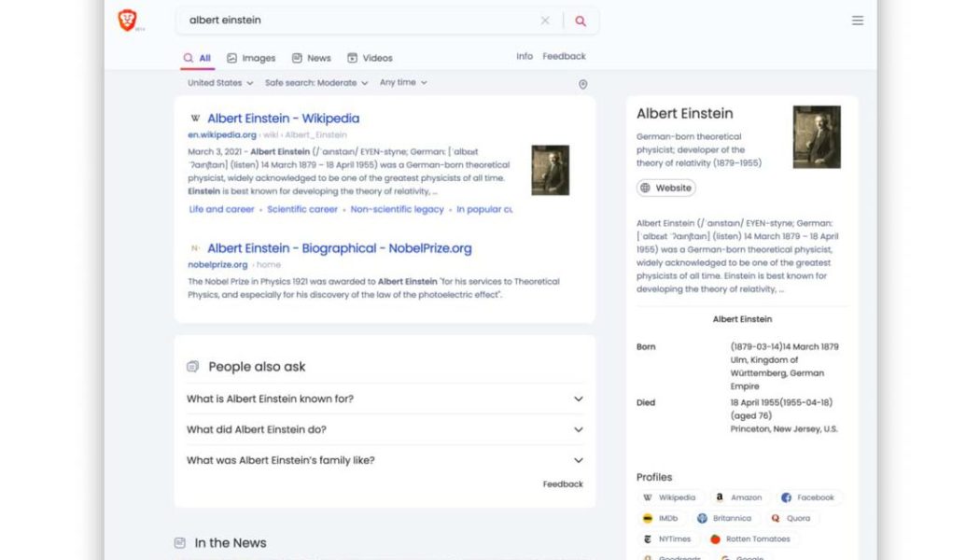Image resolution: width=980 pixels, height=560 pixels.
Task: Click the Brave lion logo
Action: point(126,19)
